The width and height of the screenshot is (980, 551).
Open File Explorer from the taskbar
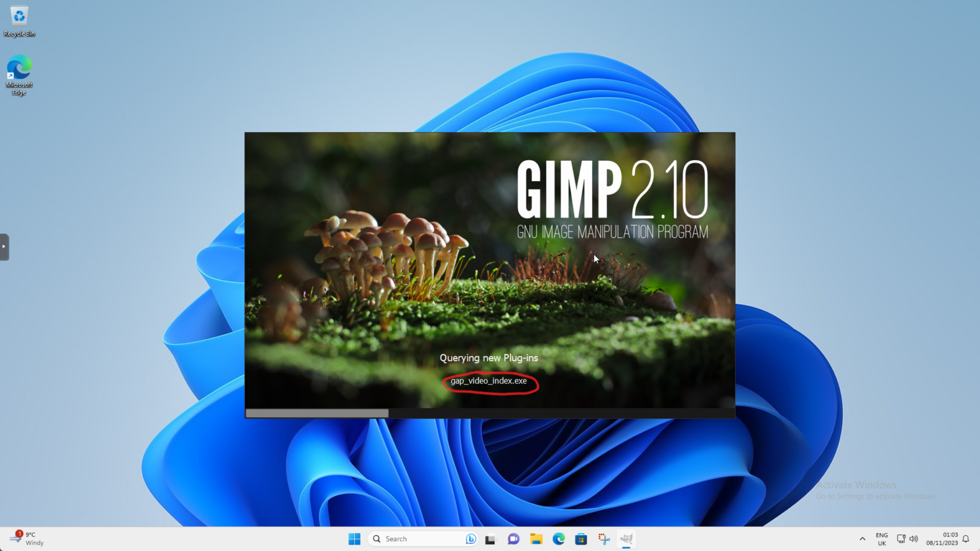click(x=535, y=539)
